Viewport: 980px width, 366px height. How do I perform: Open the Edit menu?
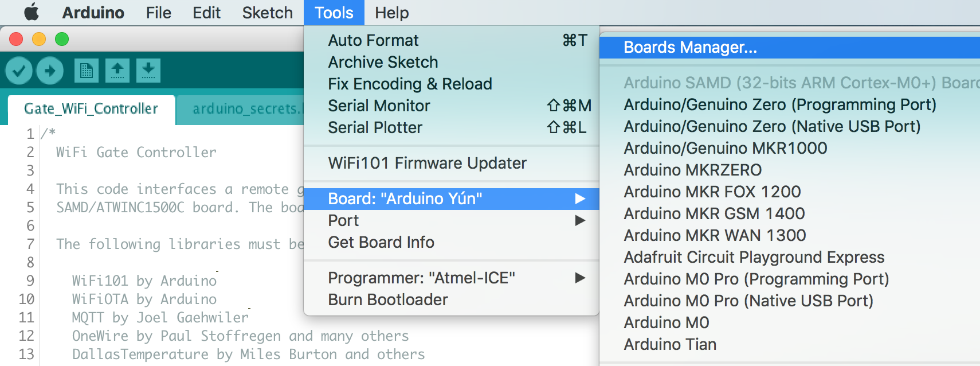pyautogui.click(x=206, y=13)
